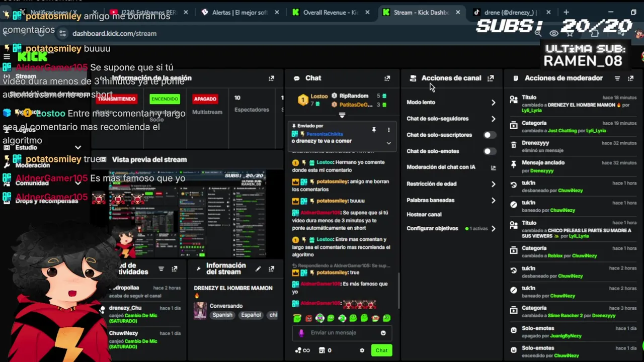Click the Kick logo in dashboard header
The height and width of the screenshot is (362, 644).
tap(33, 55)
